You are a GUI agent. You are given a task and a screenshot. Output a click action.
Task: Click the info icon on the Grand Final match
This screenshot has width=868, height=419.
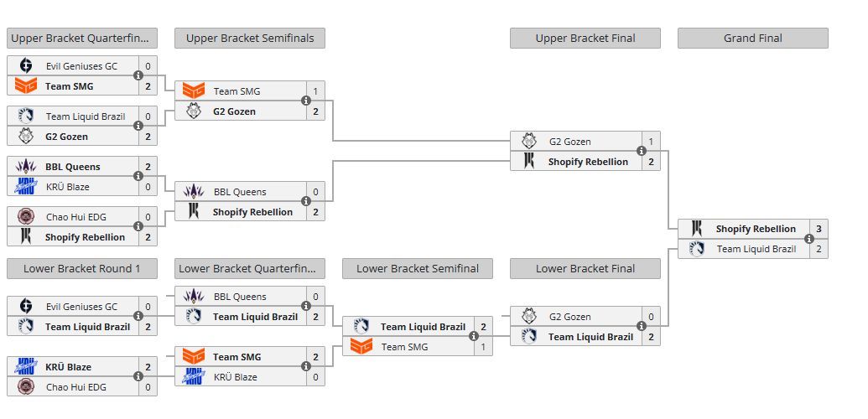[809, 239]
